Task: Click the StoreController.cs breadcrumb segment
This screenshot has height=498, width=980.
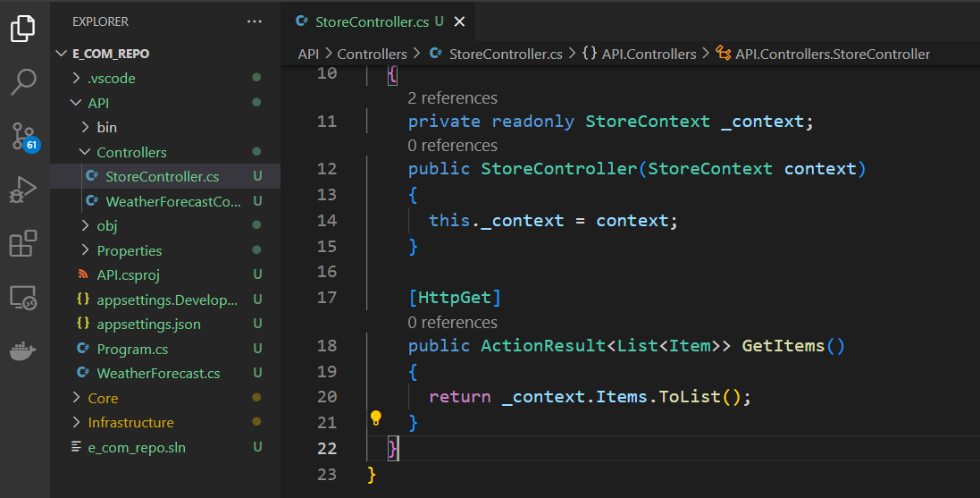Action: coord(496,55)
